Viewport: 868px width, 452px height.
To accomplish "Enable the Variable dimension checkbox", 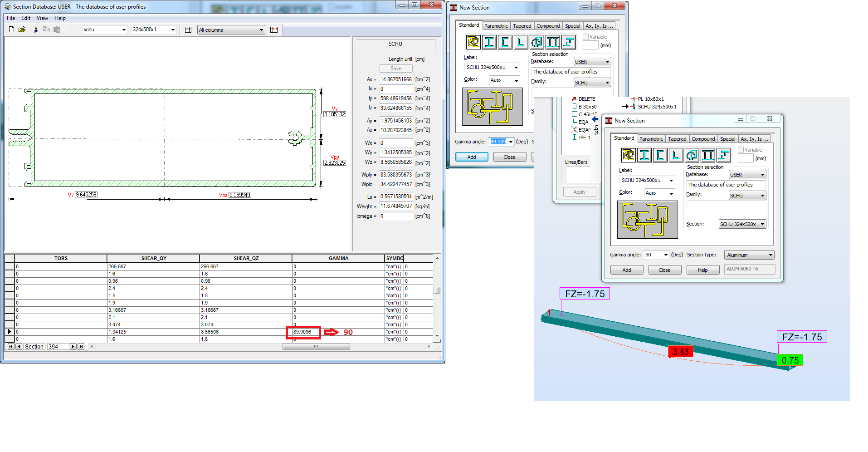I will (585, 36).
